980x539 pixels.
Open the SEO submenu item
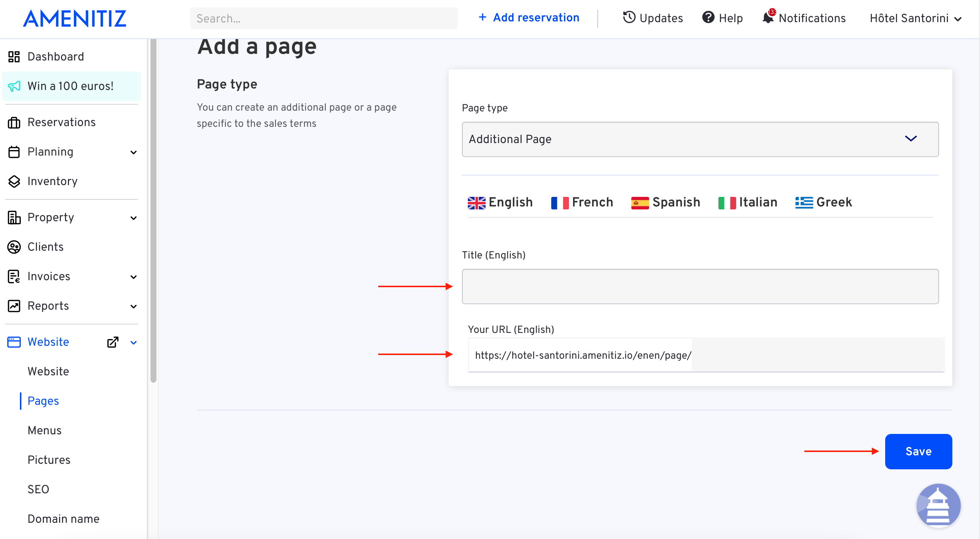coord(38,489)
